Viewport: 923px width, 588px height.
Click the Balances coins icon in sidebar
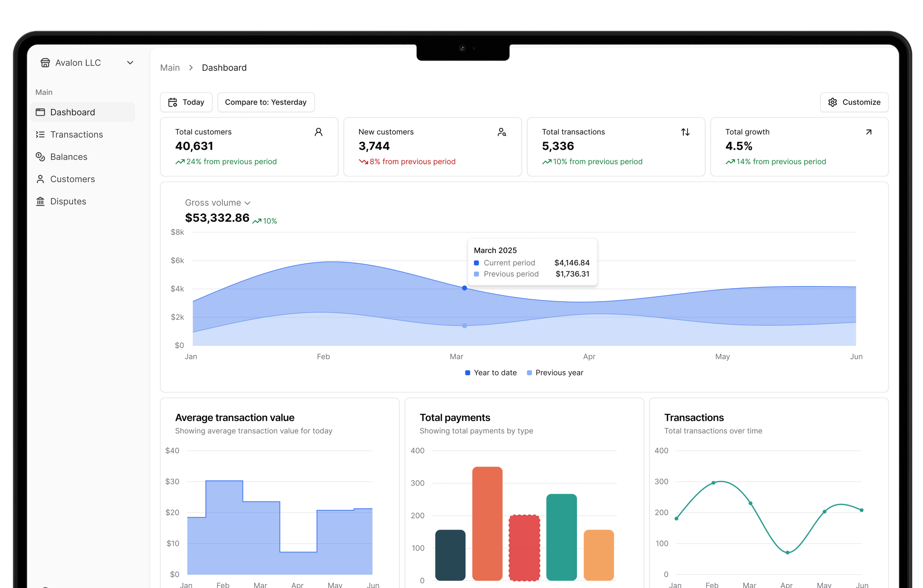40,157
